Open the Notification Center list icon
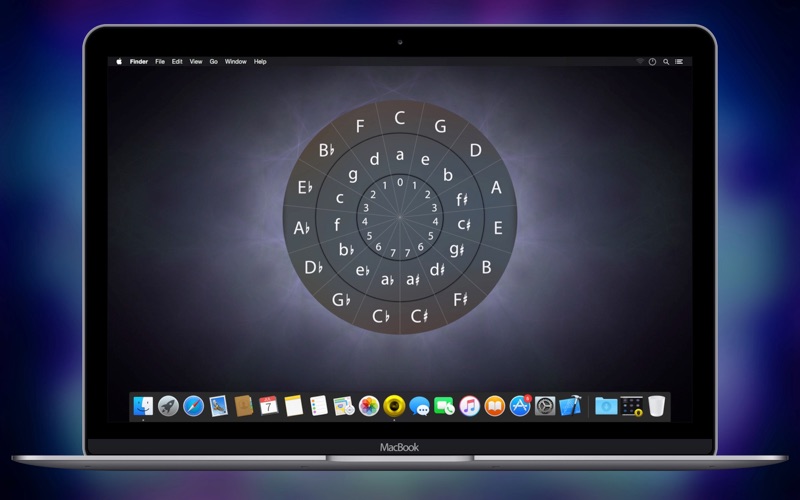Image resolution: width=800 pixels, height=500 pixels. [x=680, y=62]
